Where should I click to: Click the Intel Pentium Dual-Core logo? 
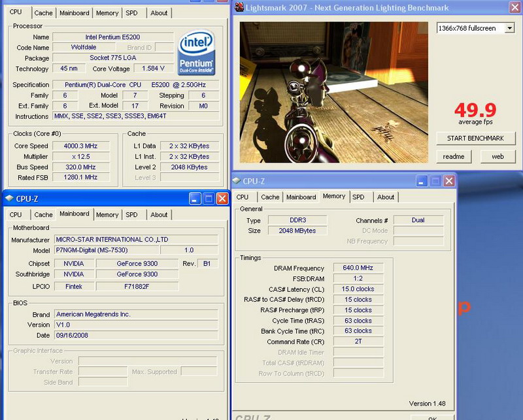coord(196,53)
